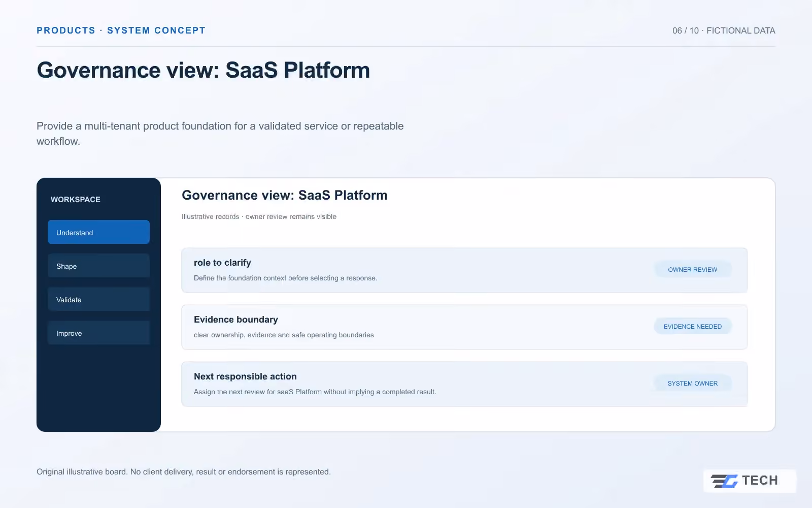Open the 'role to clarify' card title
Viewport: 812px width, 508px height.
pos(222,263)
